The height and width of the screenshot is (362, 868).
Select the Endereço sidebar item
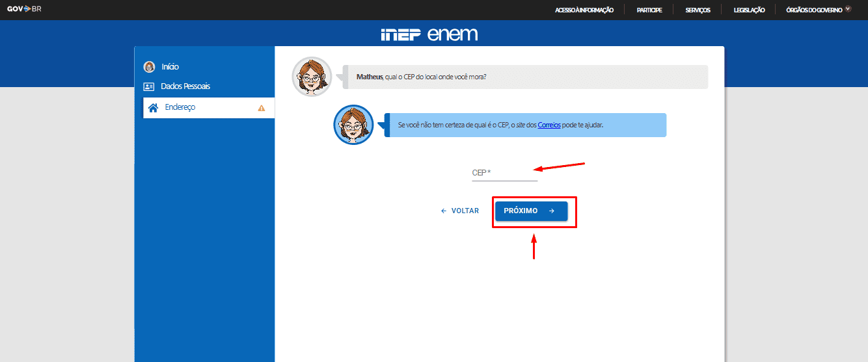pyautogui.click(x=208, y=108)
